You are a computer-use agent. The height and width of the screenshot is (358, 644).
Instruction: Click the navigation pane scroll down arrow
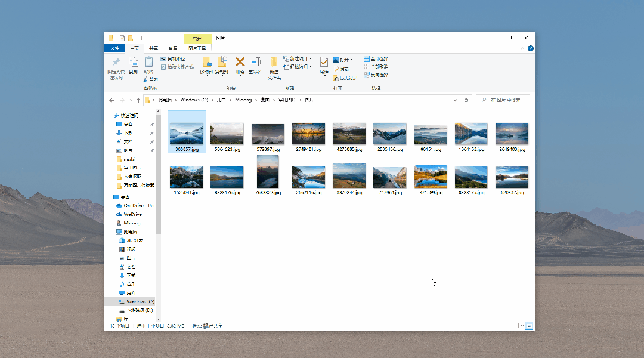[158, 319]
